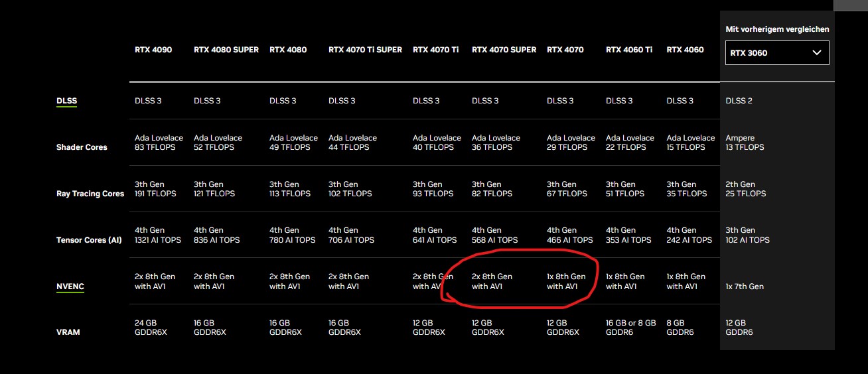
Task: Click the '24 GB GDDR6X' cell
Action: click(x=151, y=328)
